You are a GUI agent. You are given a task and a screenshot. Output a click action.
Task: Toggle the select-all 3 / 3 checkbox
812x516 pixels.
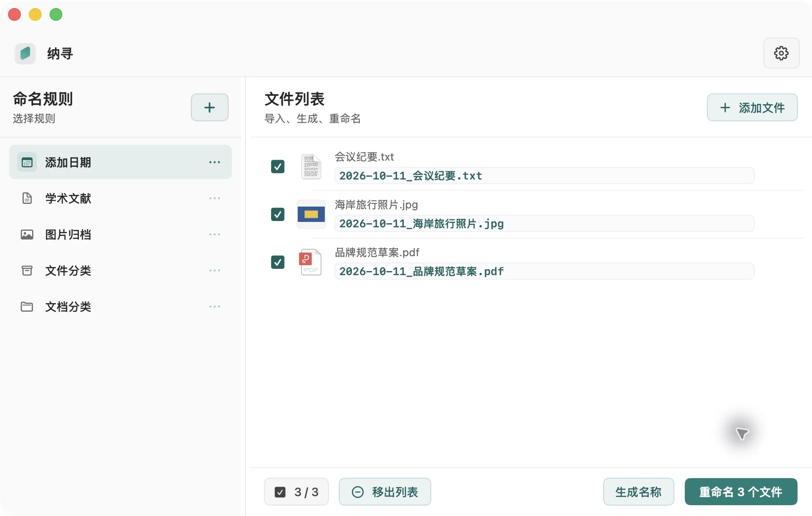click(x=280, y=492)
